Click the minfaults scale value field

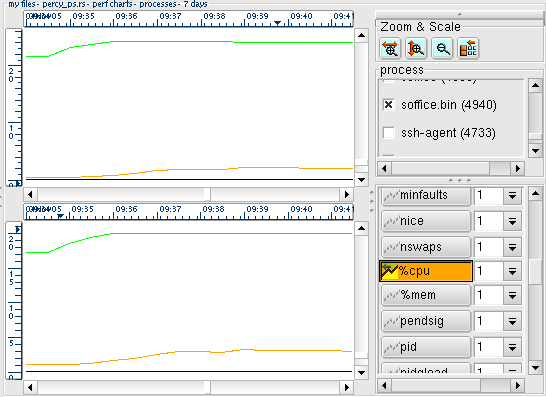(x=489, y=196)
